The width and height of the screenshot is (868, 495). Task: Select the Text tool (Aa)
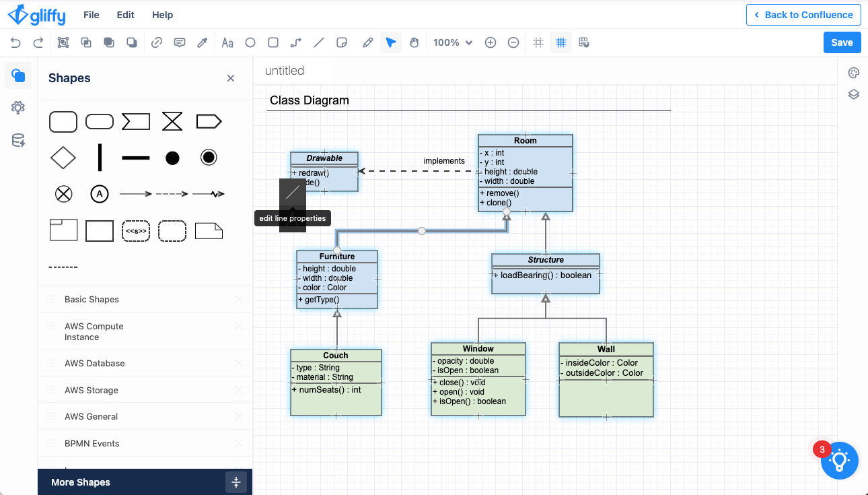[227, 42]
